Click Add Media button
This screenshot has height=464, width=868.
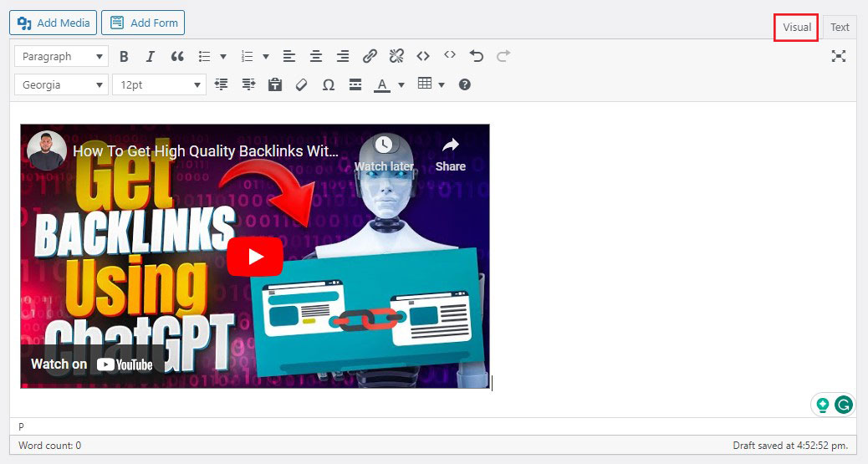pos(54,23)
